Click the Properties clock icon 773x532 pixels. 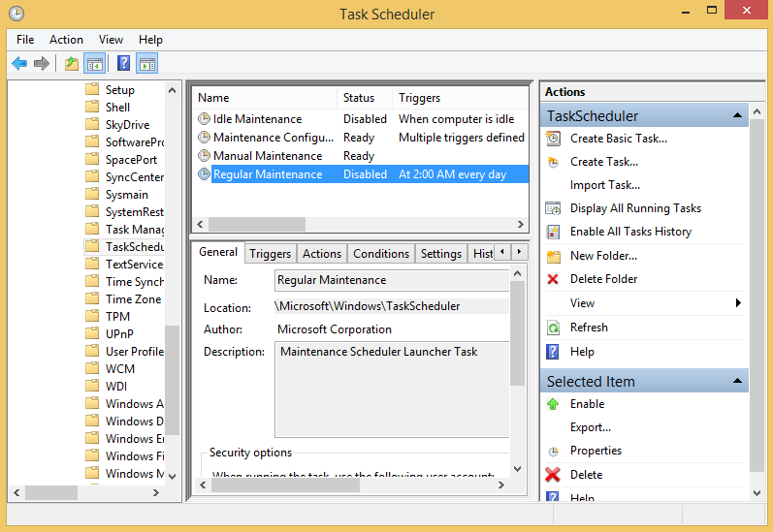click(553, 452)
